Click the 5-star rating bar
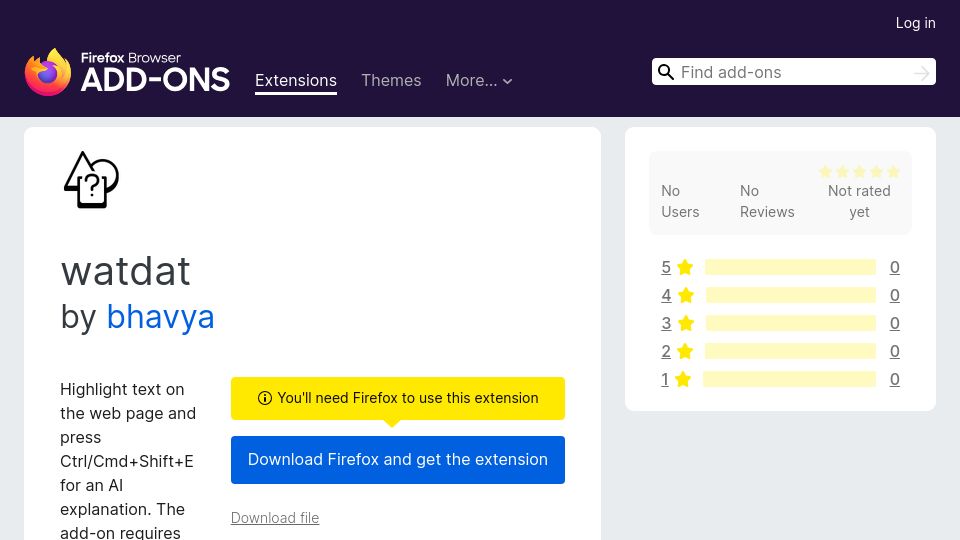 click(x=790, y=268)
